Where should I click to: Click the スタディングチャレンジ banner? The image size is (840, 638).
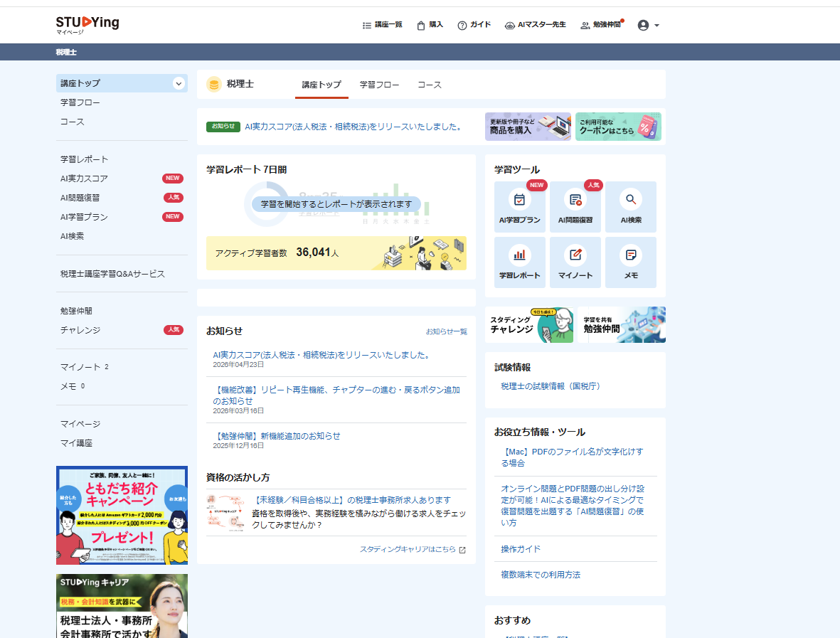click(529, 324)
